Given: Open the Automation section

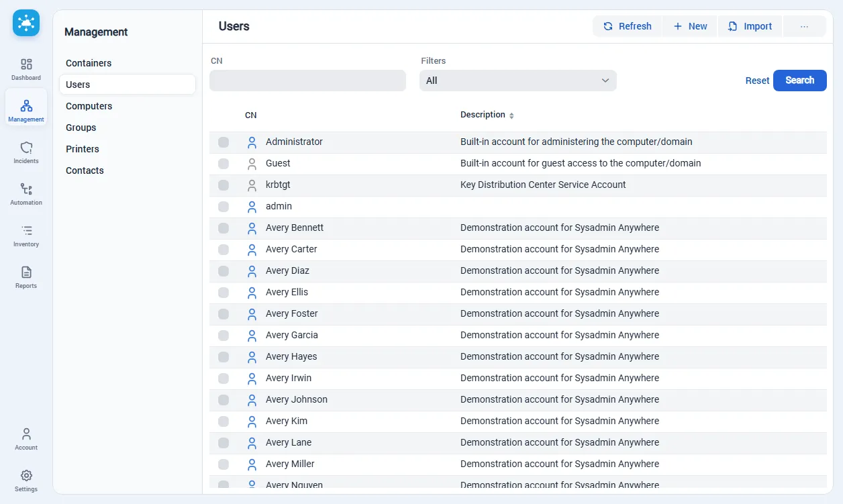Looking at the screenshot, I should point(26,194).
